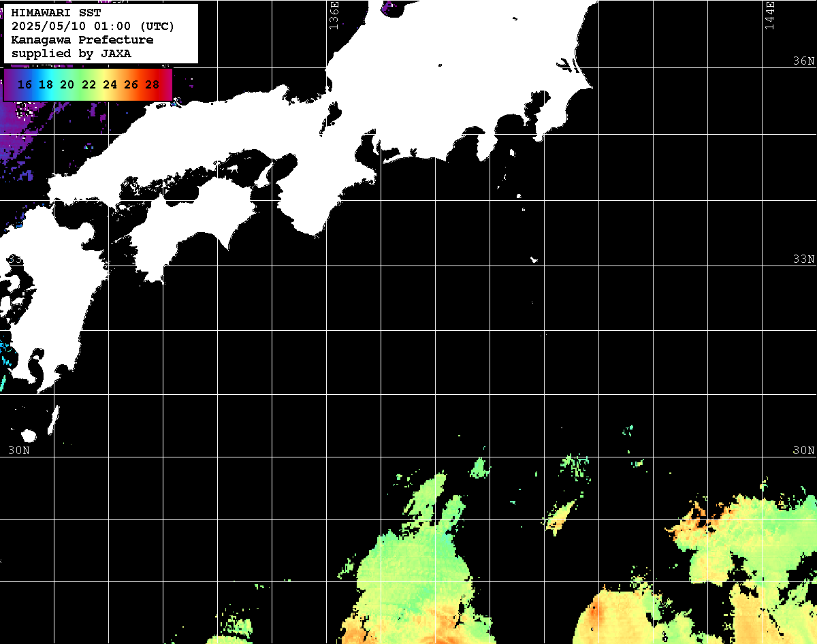The image size is (817, 644).
Task: Click the "136E" longitude label
Action: [334, 15]
